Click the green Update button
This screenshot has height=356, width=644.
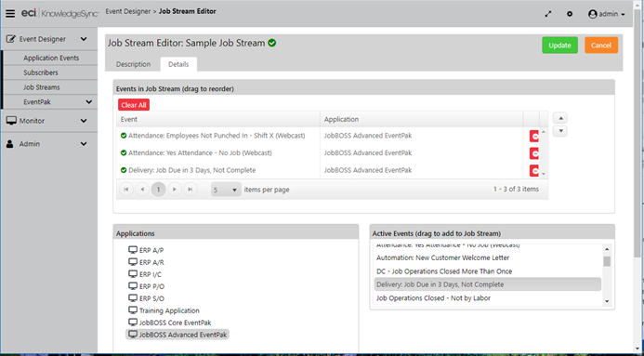[559, 46]
